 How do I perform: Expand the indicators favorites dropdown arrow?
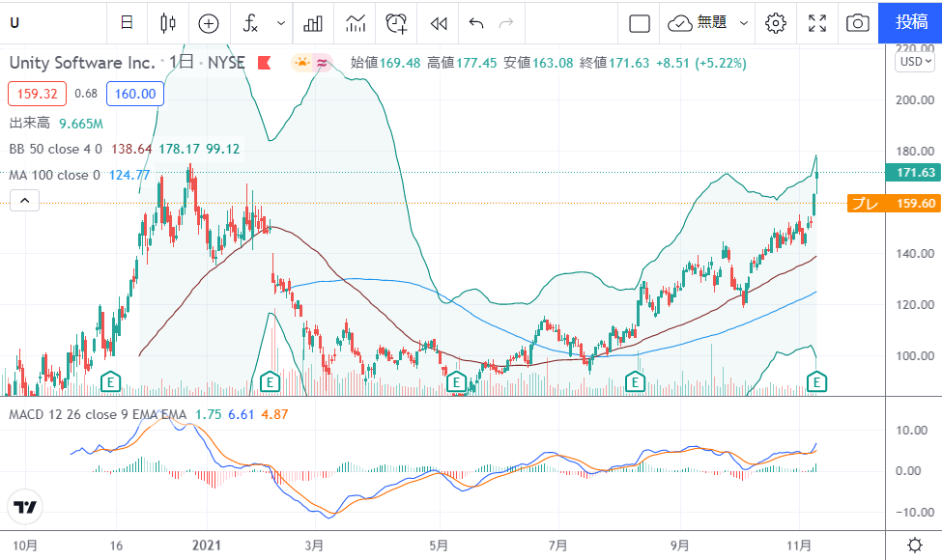tap(280, 23)
